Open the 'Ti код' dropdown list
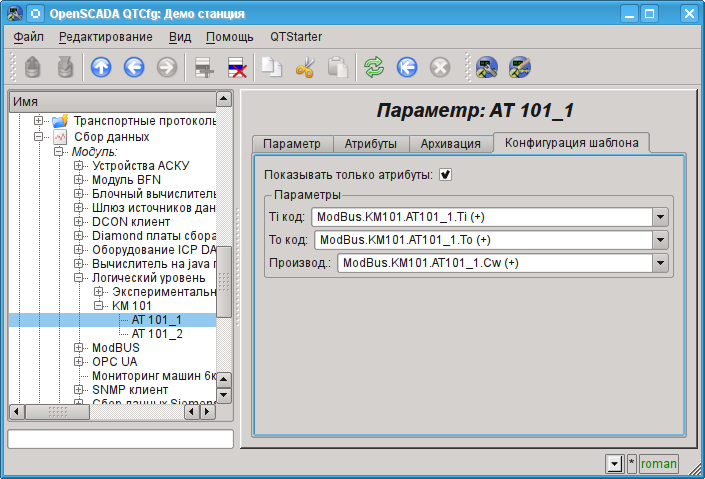The width and height of the screenshot is (705, 479). 660,217
